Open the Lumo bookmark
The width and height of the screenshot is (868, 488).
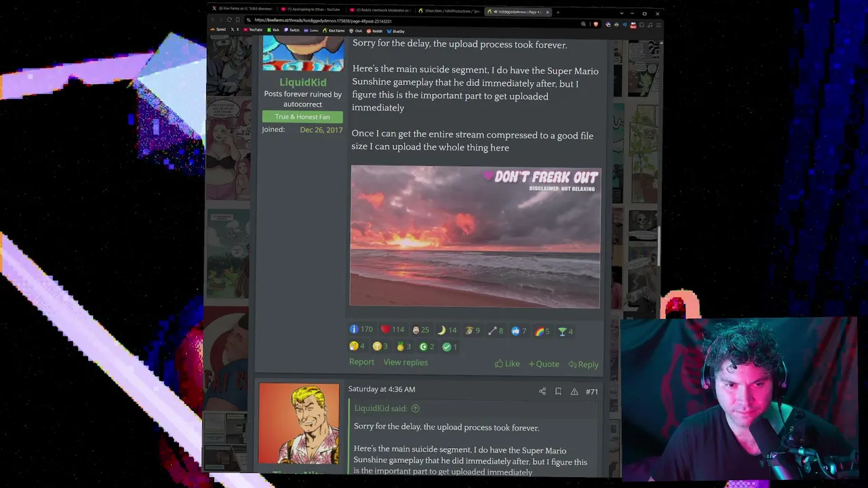click(x=311, y=30)
